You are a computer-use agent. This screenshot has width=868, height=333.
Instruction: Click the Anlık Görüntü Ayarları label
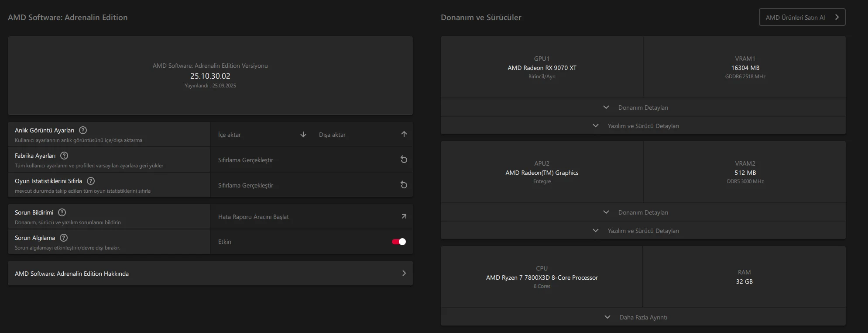coord(45,130)
